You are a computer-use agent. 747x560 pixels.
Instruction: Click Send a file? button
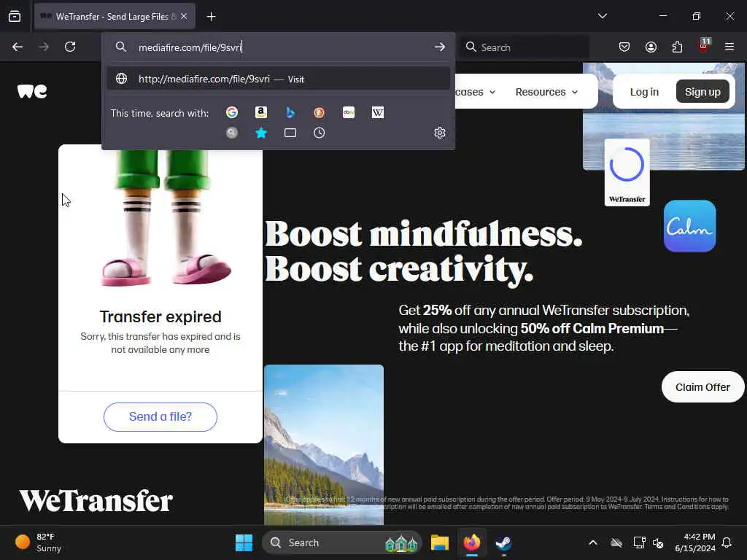(x=160, y=416)
